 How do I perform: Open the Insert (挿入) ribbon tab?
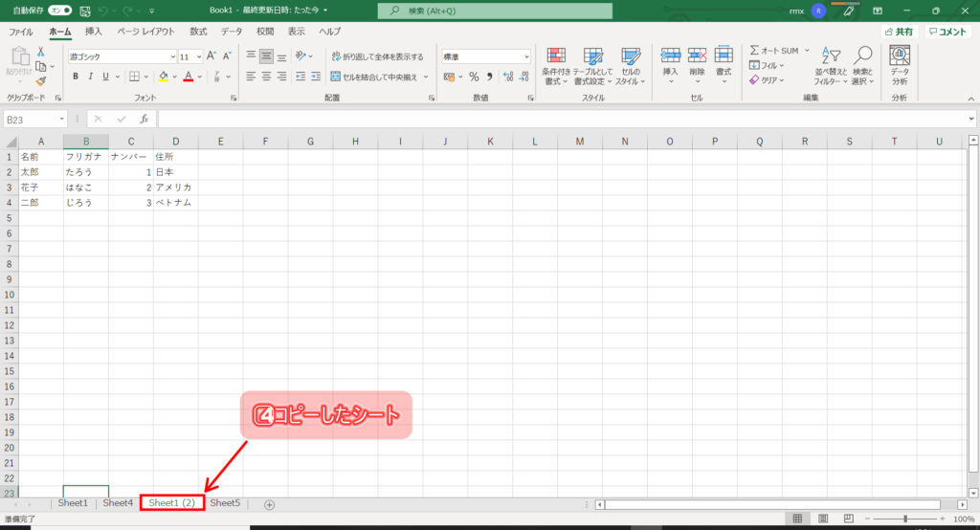click(x=94, y=32)
